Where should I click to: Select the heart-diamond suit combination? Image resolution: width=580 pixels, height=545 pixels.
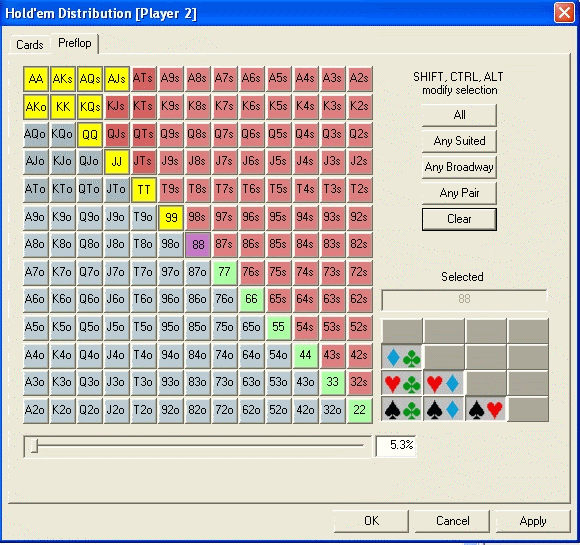(x=443, y=384)
